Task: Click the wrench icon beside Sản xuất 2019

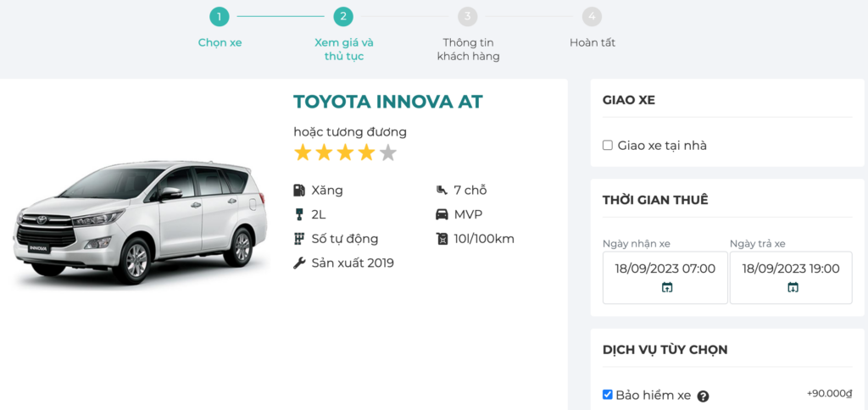Action: (x=298, y=263)
